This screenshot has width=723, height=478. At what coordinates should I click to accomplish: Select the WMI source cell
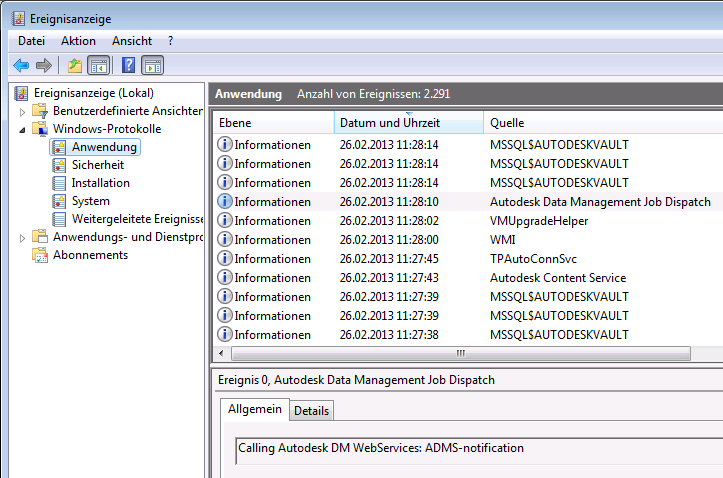coord(503,240)
